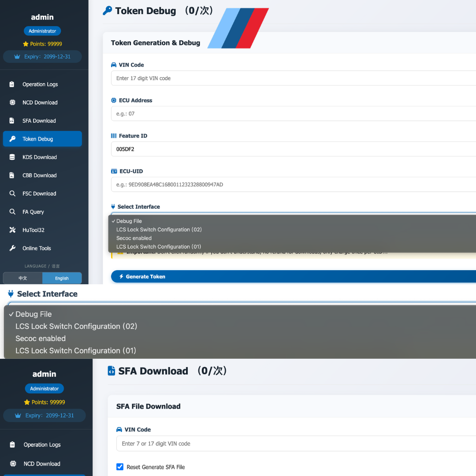Click the SFA Download file icon in header
476x476 pixels.
click(111, 371)
